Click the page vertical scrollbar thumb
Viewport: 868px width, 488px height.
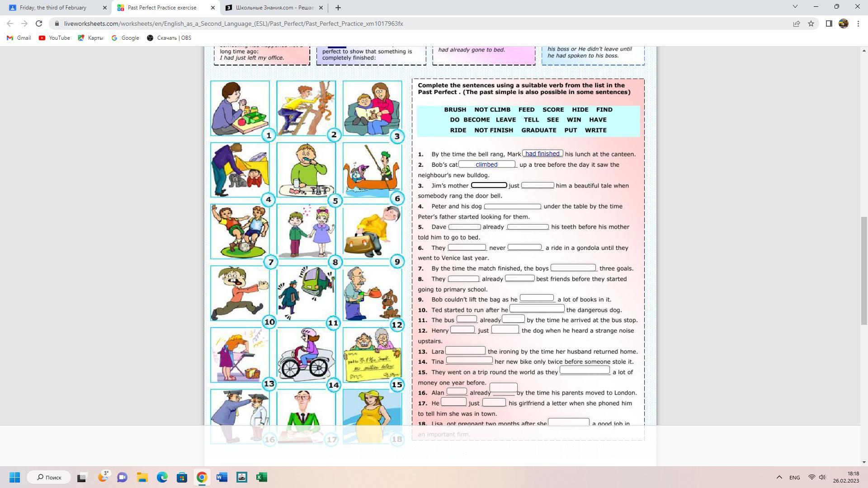coord(863,271)
